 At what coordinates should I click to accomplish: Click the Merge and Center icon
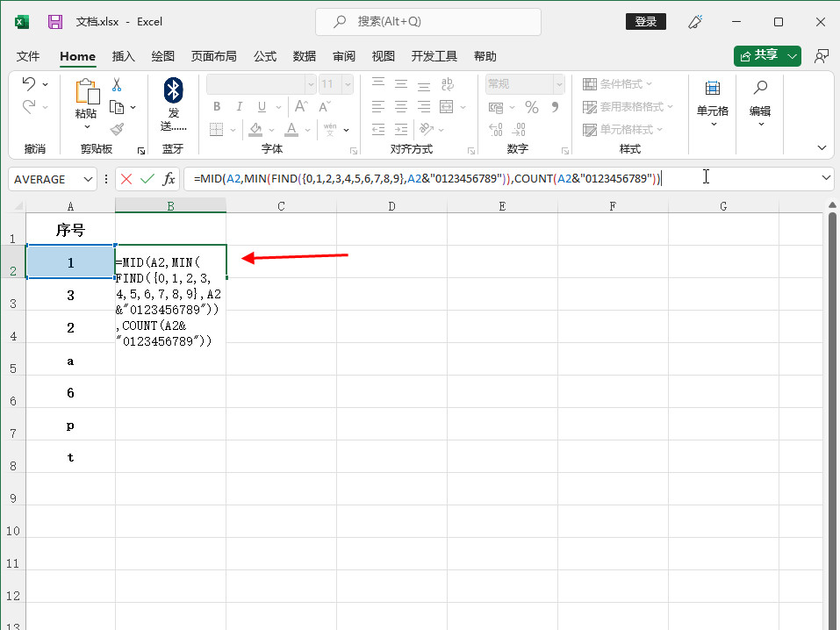point(446,106)
